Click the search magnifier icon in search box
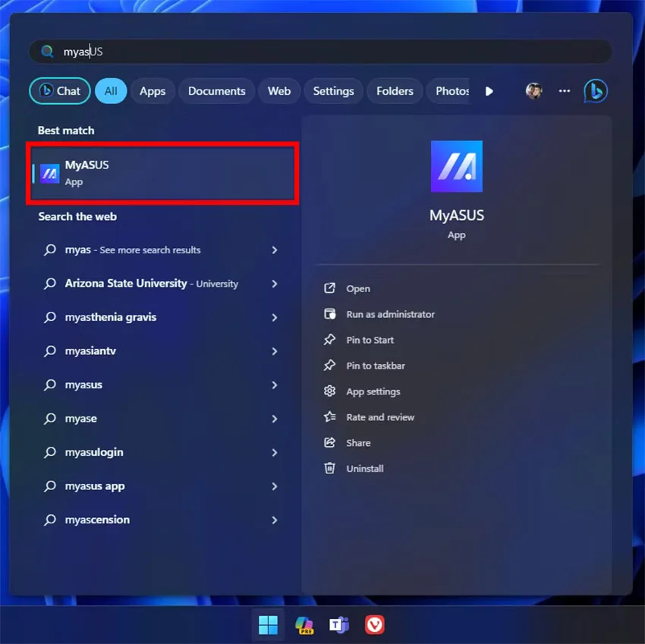 coord(47,52)
